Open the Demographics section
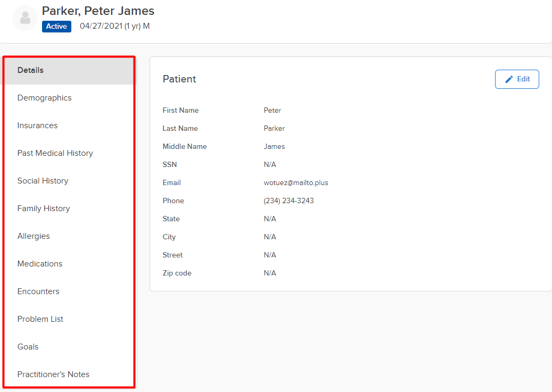Screen dimensions: 552x392 point(44,98)
